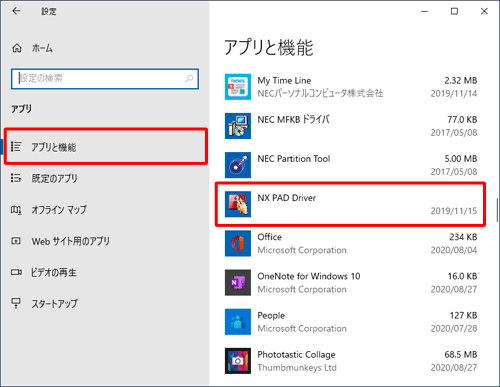Click the スタートアップ startup icon

(x=16, y=303)
